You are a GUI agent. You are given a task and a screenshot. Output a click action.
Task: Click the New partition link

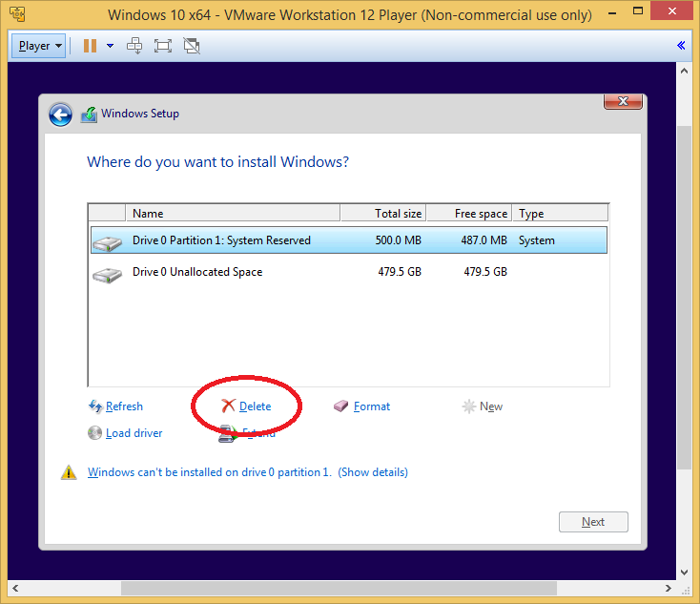[x=490, y=406]
